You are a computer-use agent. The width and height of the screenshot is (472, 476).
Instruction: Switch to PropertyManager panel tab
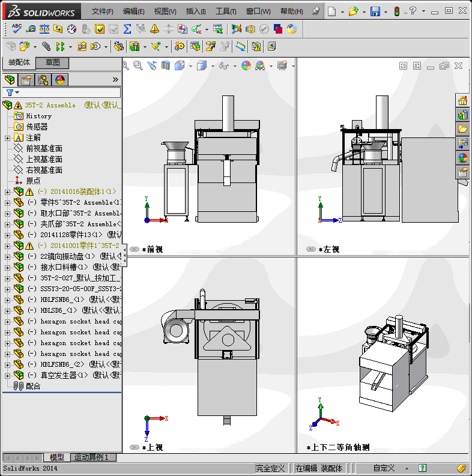click(x=26, y=80)
